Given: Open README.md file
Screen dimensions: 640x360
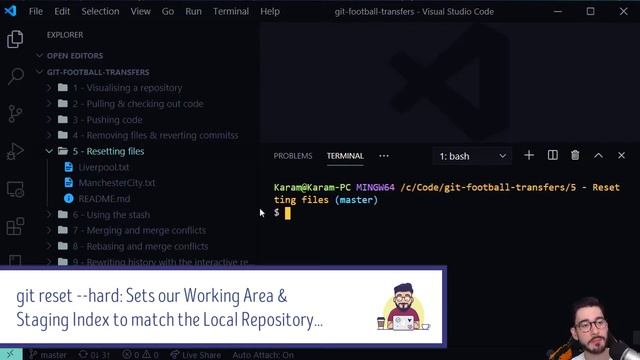Looking at the screenshot, I should pos(104,199).
